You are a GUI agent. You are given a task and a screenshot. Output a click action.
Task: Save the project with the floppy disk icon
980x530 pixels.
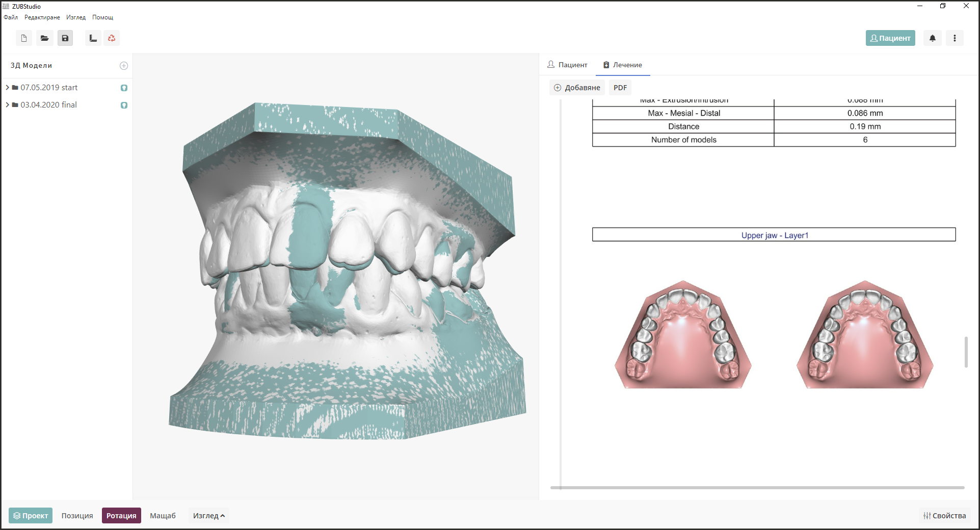point(65,38)
